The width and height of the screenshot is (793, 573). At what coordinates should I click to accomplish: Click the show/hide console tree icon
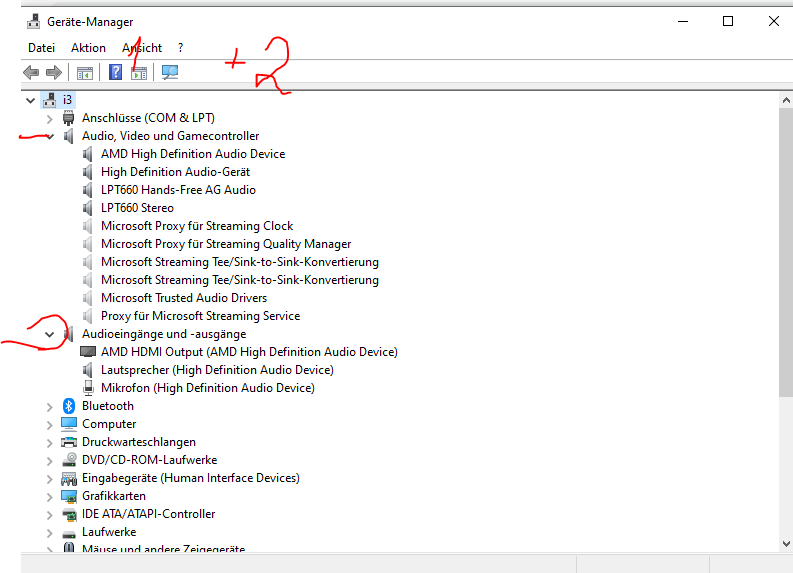[84, 73]
